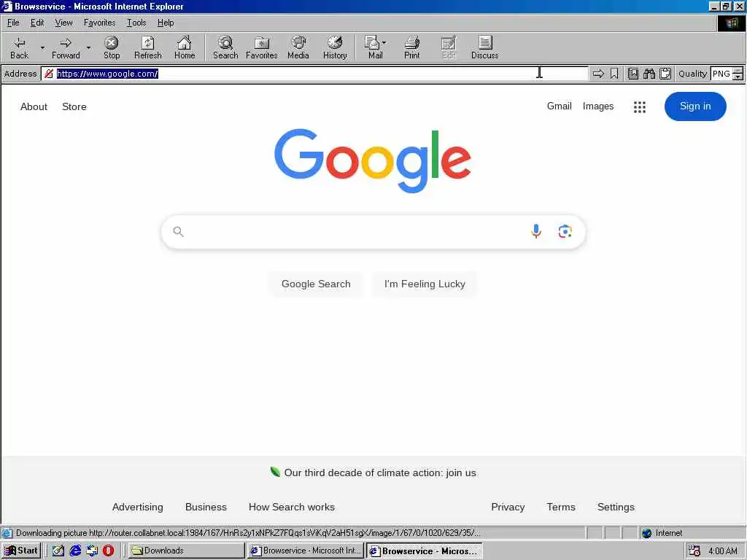747x560 pixels.
Task: Go to the Home page
Action: 185,47
